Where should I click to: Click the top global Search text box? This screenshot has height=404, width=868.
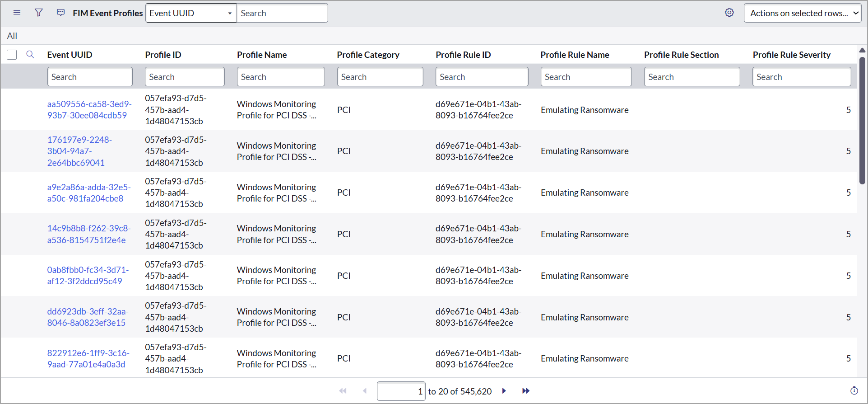pyautogui.click(x=282, y=13)
